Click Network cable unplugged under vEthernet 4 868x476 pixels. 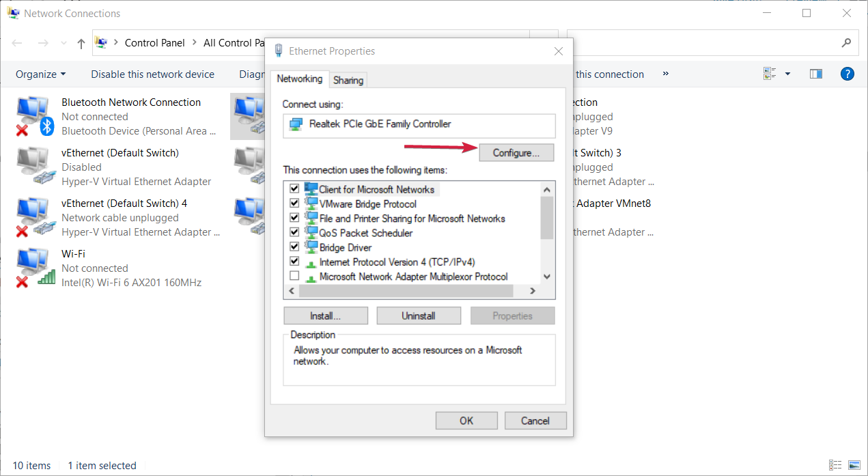(120, 218)
